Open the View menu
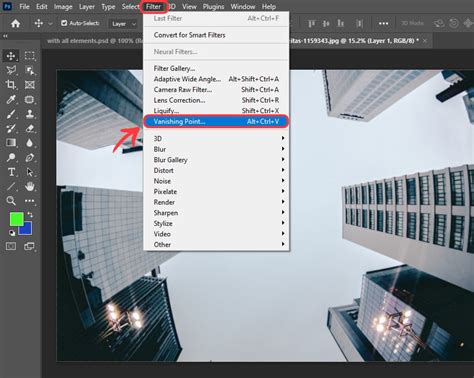The width and height of the screenshot is (474, 378). tap(189, 6)
